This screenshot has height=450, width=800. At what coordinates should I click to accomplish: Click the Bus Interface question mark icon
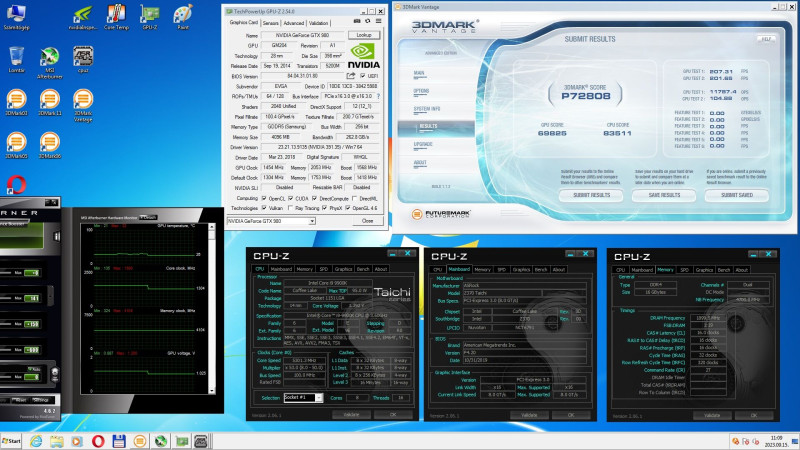click(378, 96)
